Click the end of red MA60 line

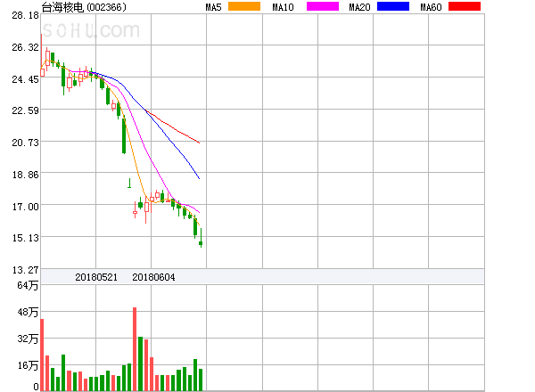click(x=199, y=143)
